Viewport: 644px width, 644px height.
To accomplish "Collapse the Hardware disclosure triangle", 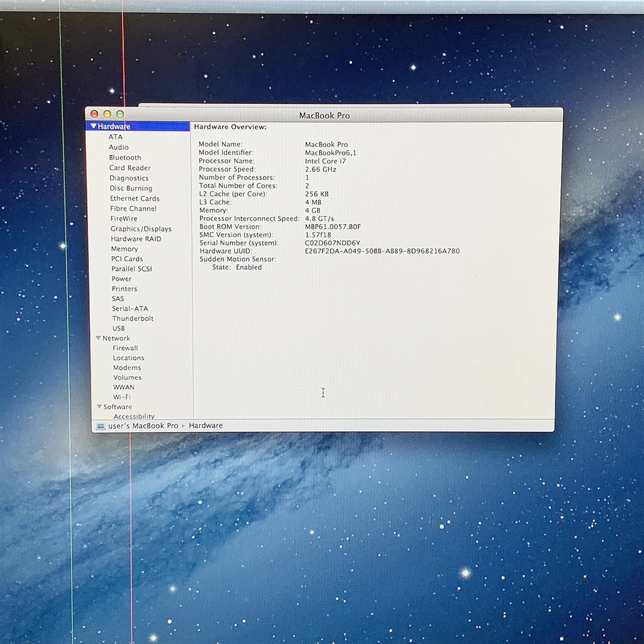I will coord(94,125).
